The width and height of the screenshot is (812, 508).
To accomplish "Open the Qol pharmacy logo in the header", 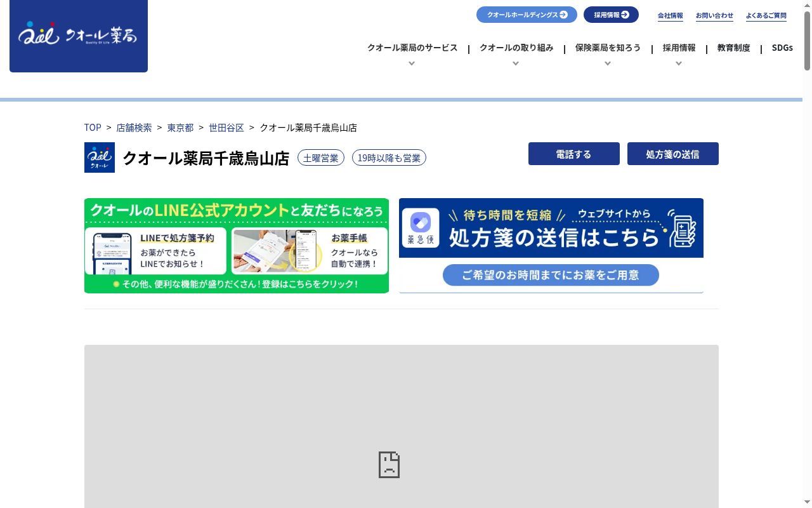I will pyautogui.click(x=78, y=36).
